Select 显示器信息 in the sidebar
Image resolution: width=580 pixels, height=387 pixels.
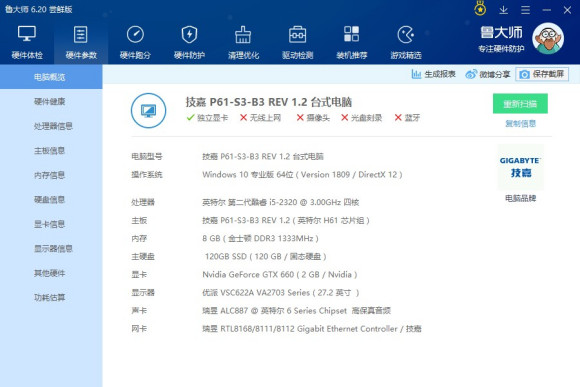pyautogui.click(x=51, y=249)
